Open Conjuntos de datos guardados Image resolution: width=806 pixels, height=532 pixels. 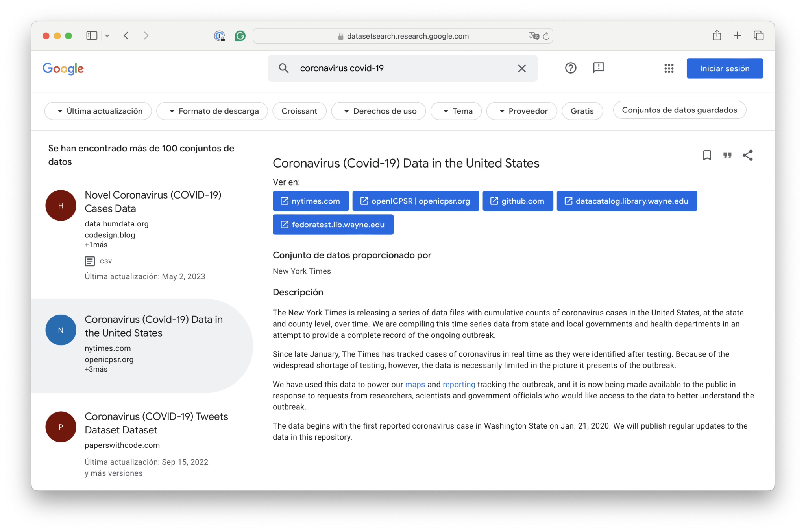point(680,110)
